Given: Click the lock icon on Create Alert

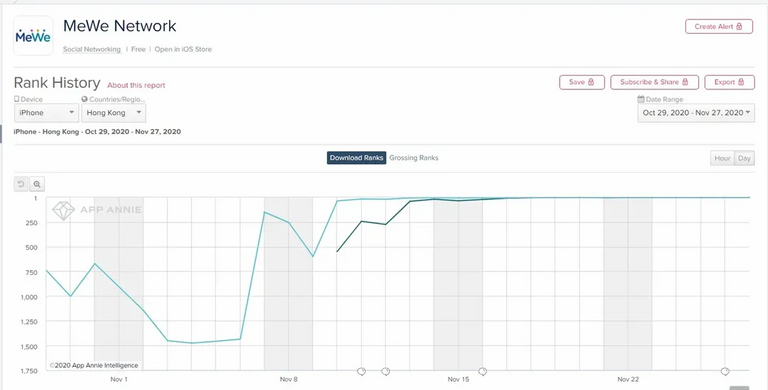Looking at the screenshot, I should 739,26.
